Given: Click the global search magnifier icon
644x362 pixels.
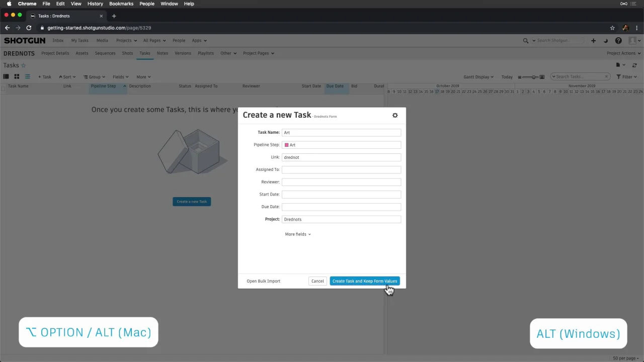Looking at the screenshot, I should point(526,41).
